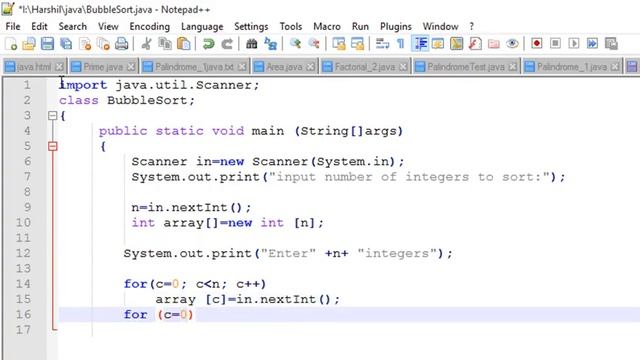This screenshot has width=640, height=360.
Task: Click the Folder as Workspace icon
Action: [494, 44]
